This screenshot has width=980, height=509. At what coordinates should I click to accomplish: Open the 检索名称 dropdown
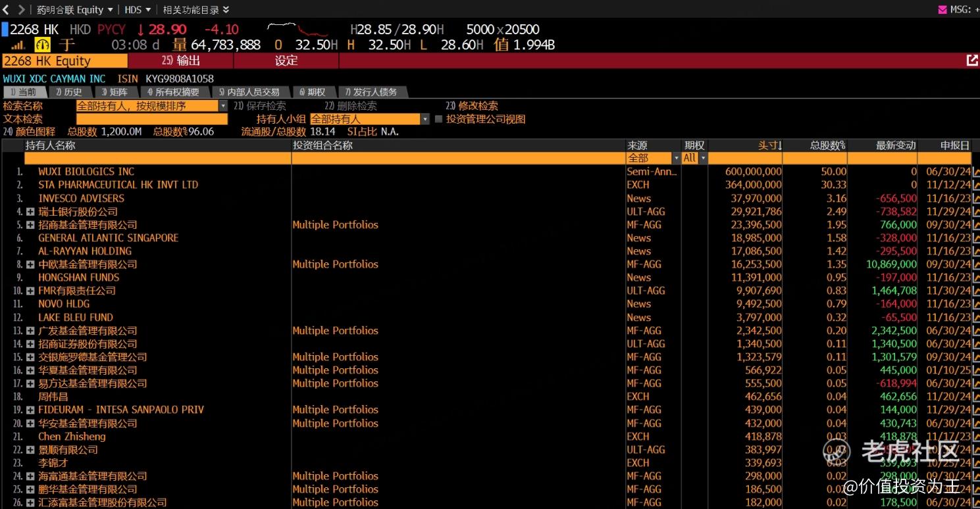pyautogui.click(x=222, y=106)
